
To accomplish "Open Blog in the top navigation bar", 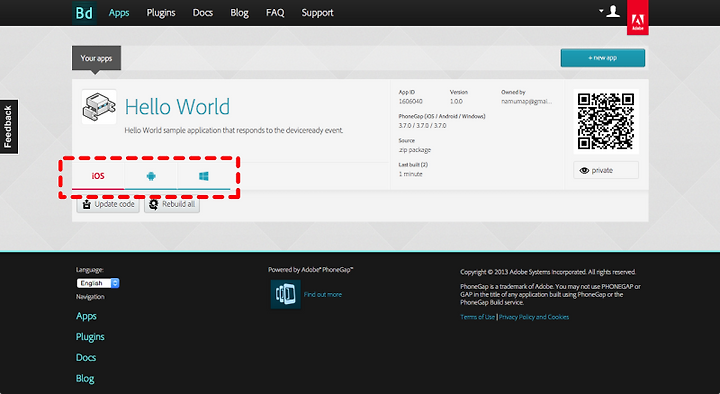I will (x=239, y=13).
